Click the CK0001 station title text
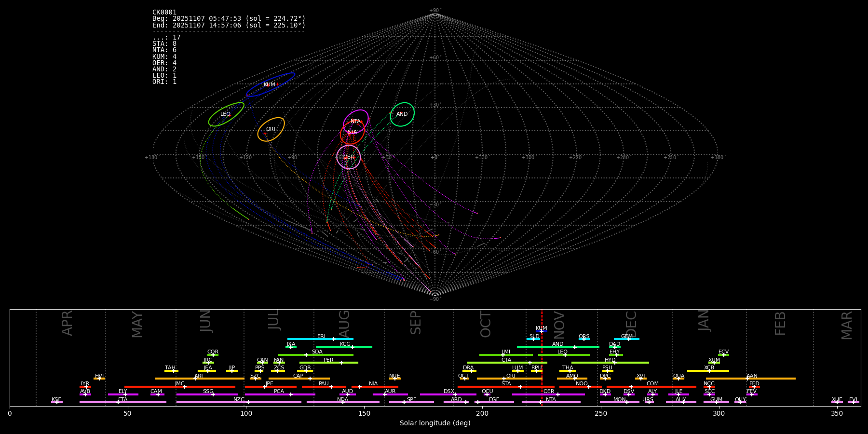868x434 pixels. [164, 13]
